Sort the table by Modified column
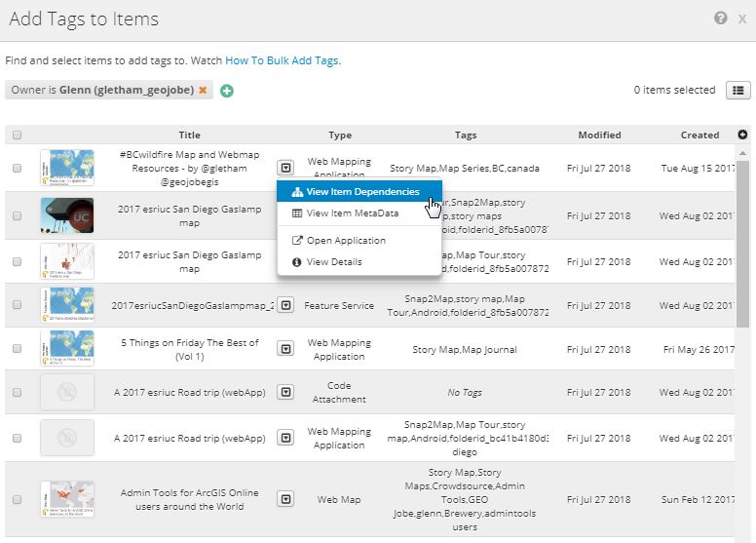The height and width of the screenshot is (543, 756). (x=599, y=136)
